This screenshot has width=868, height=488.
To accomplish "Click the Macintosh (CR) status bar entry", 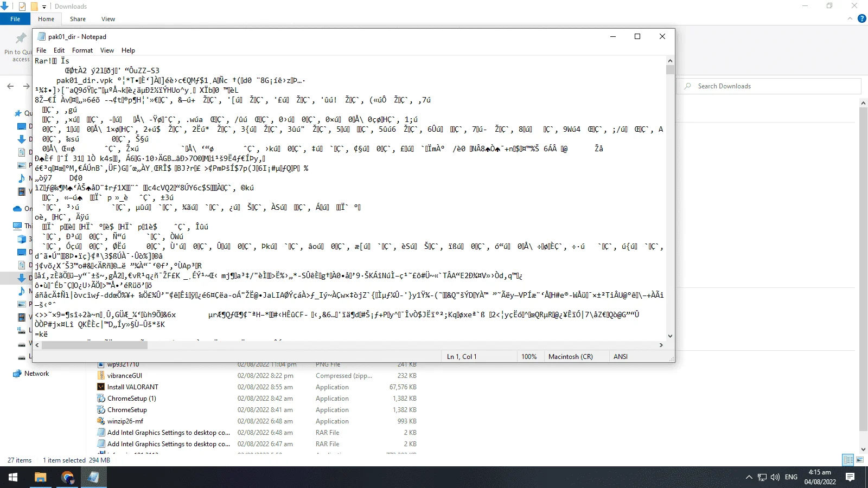I will tap(571, 357).
